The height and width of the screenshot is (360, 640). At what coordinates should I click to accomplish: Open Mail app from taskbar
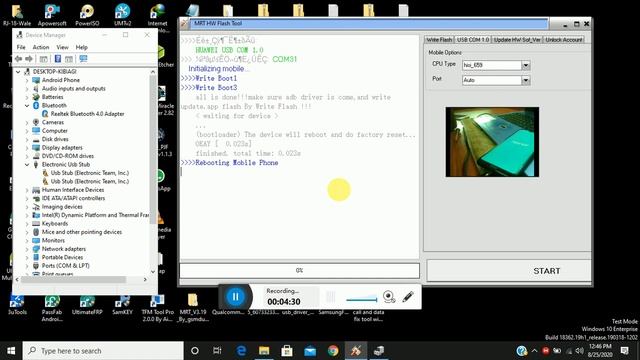pyautogui.click(x=310, y=351)
